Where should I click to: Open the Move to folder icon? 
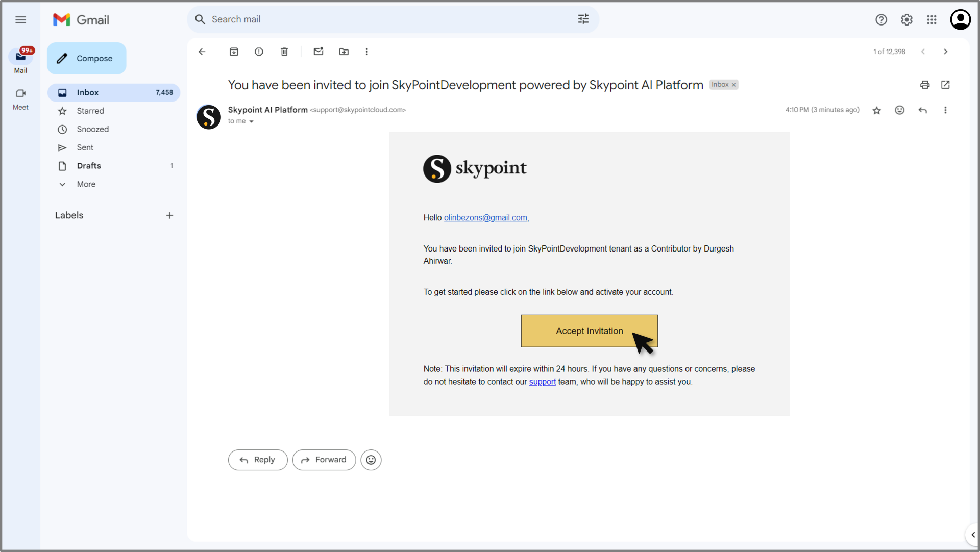point(344,52)
